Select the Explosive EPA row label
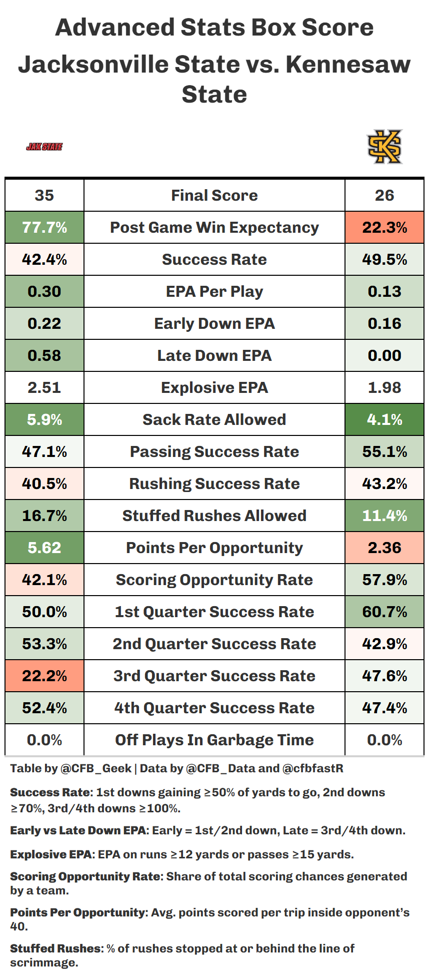This screenshot has height=980, width=429. [x=214, y=387]
